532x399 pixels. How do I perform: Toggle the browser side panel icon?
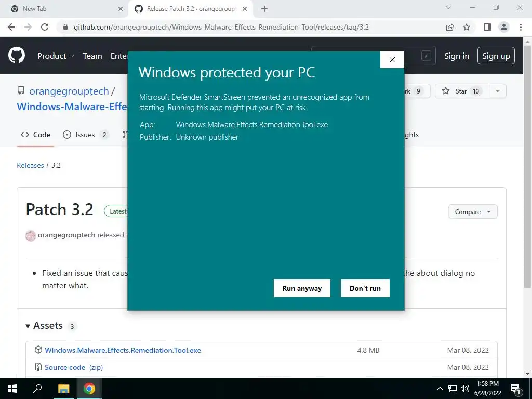coord(487,27)
